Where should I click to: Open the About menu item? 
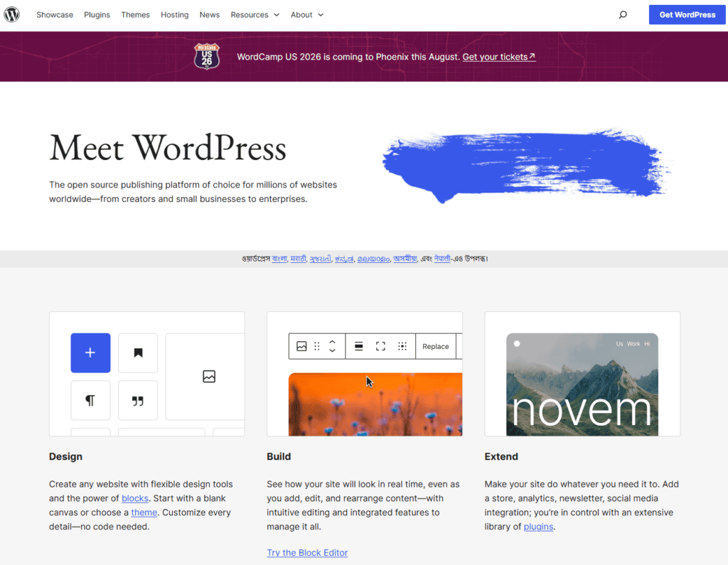click(x=301, y=15)
